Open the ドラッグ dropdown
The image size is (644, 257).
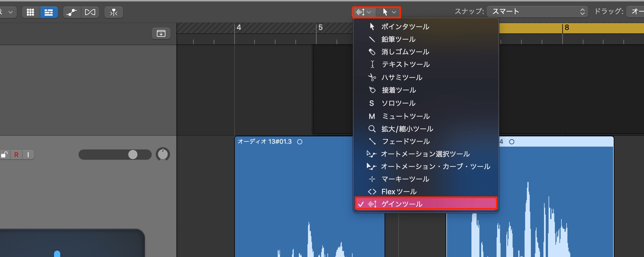point(635,12)
